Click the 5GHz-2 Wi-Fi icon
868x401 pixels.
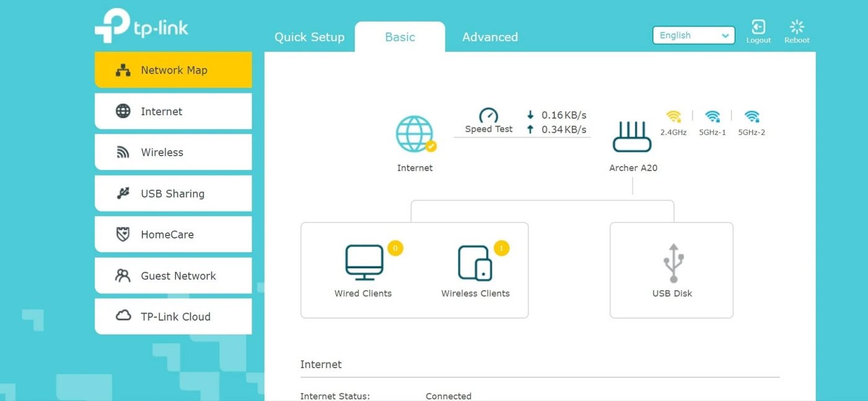[x=751, y=117]
